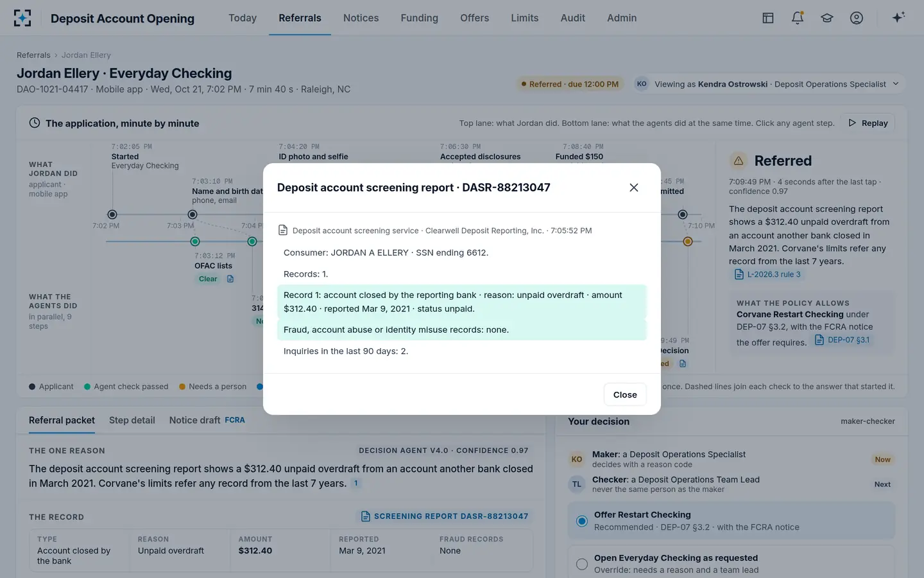Select the OFAC lists agent step marker
Image resolution: width=924 pixels, height=578 pixels.
pos(195,241)
